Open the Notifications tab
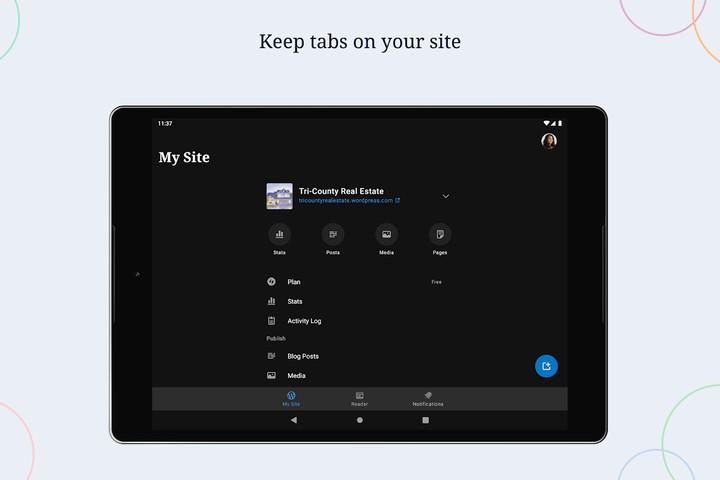This screenshot has width=720, height=480. point(428,398)
